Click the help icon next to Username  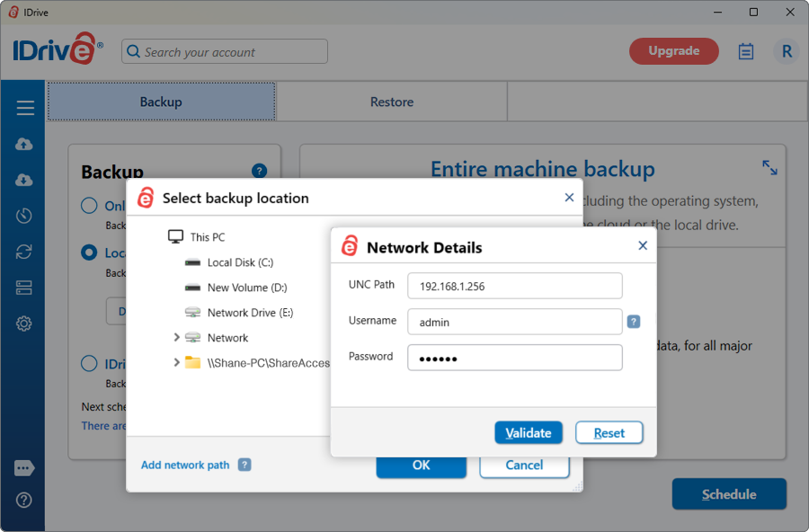point(634,322)
